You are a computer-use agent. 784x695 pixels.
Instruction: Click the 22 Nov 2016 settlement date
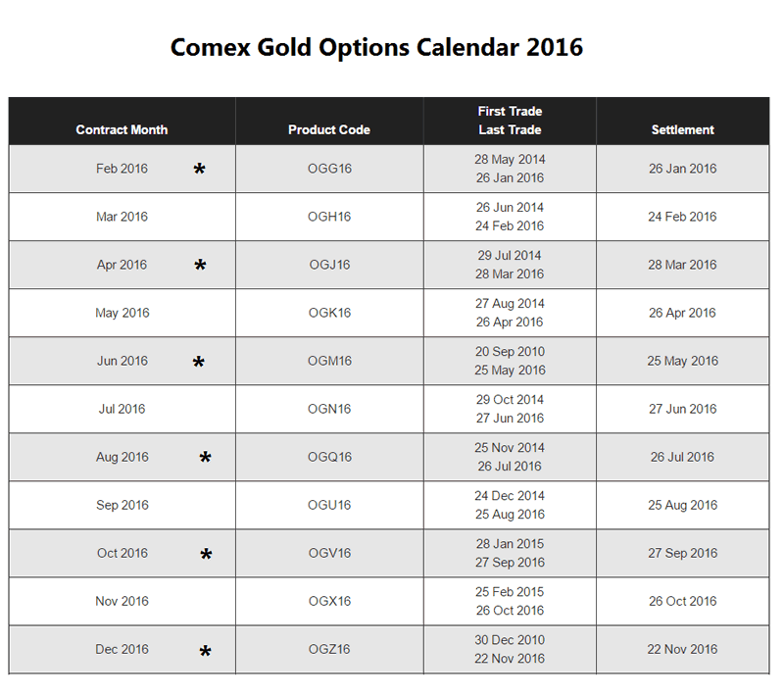(x=682, y=649)
